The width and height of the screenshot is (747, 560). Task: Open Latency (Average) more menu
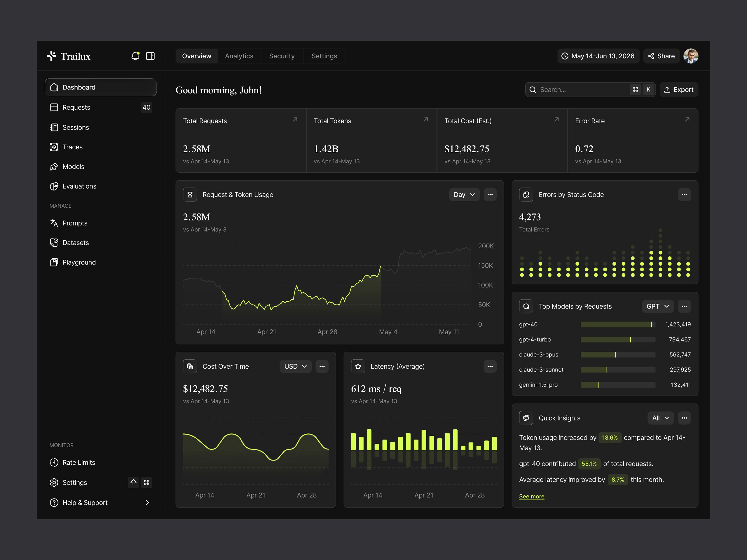coord(490,367)
